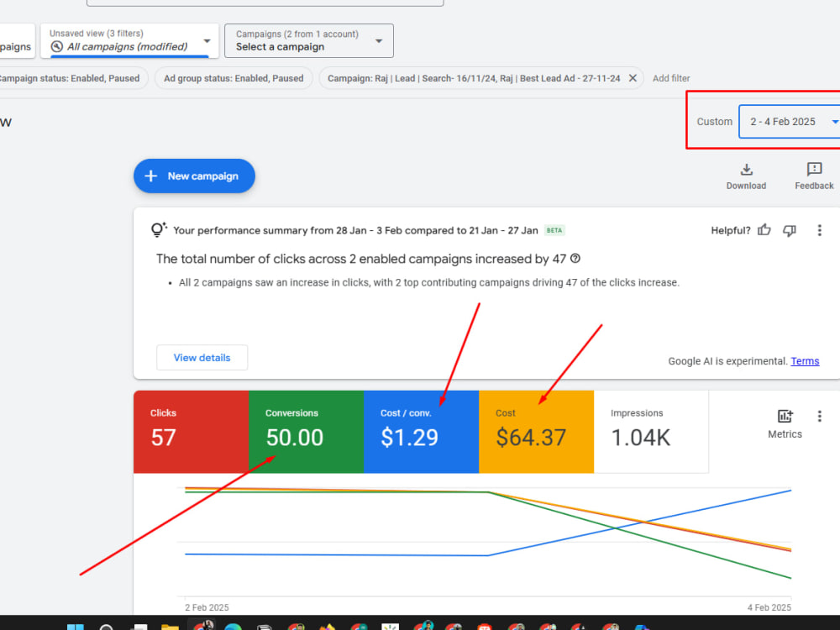840x630 pixels.
Task: Open the 2 - 4 Feb 2025 date picker
Action: [789, 122]
